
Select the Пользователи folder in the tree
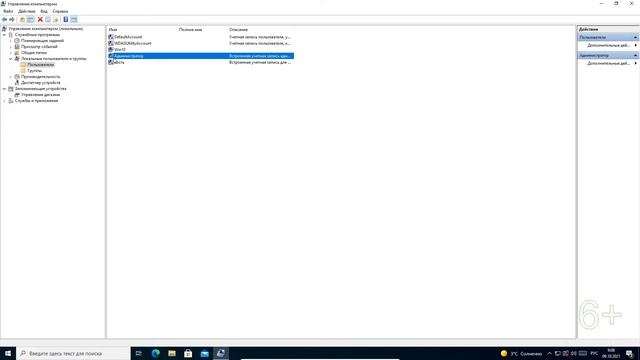coord(40,64)
